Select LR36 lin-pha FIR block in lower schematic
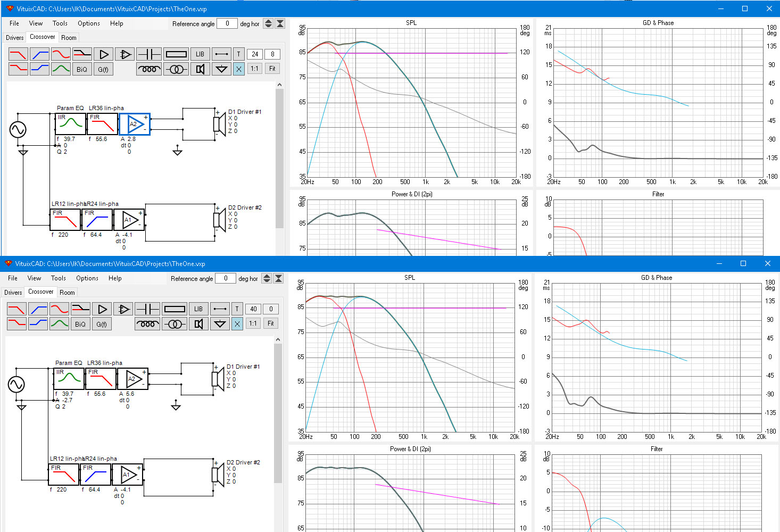 (101, 379)
